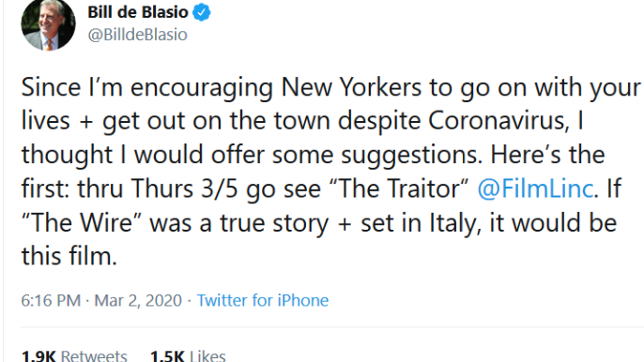Click the closing words "this film."
This screenshot has width=644, height=362.
(69, 257)
